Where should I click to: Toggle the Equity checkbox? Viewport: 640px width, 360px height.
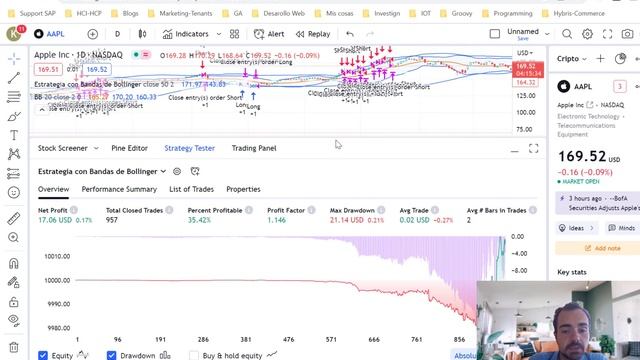point(43,356)
